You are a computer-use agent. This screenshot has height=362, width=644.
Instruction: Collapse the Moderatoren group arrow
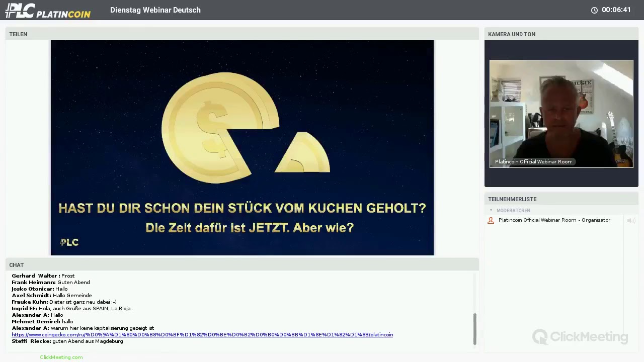click(x=491, y=210)
